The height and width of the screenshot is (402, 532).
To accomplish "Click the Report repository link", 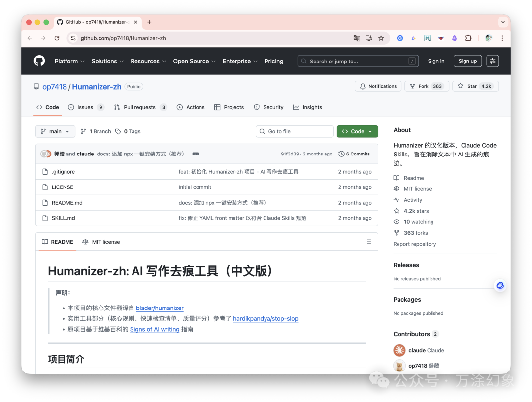I will (414, 244).
